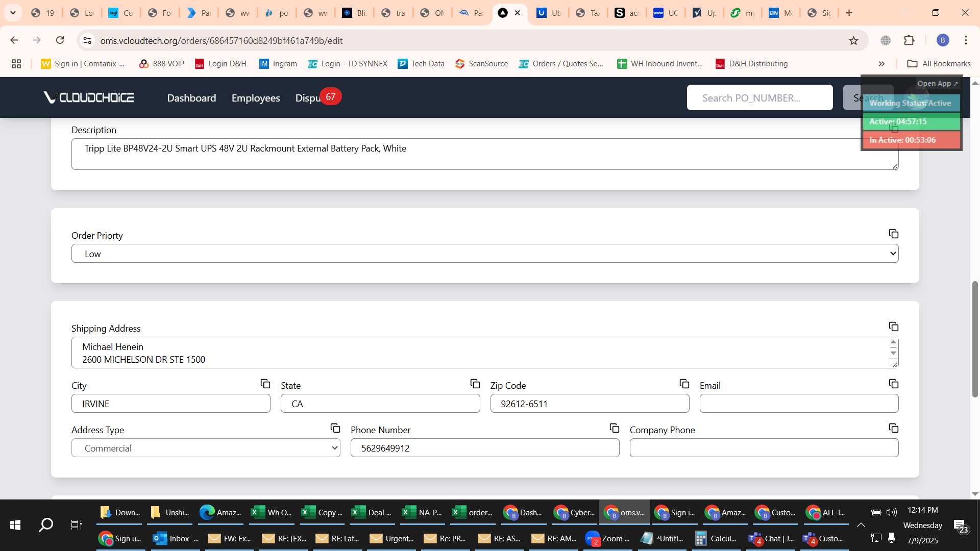Copy the Shipping Address field
The width and height of the screenshot is (980, 551).
893,327
